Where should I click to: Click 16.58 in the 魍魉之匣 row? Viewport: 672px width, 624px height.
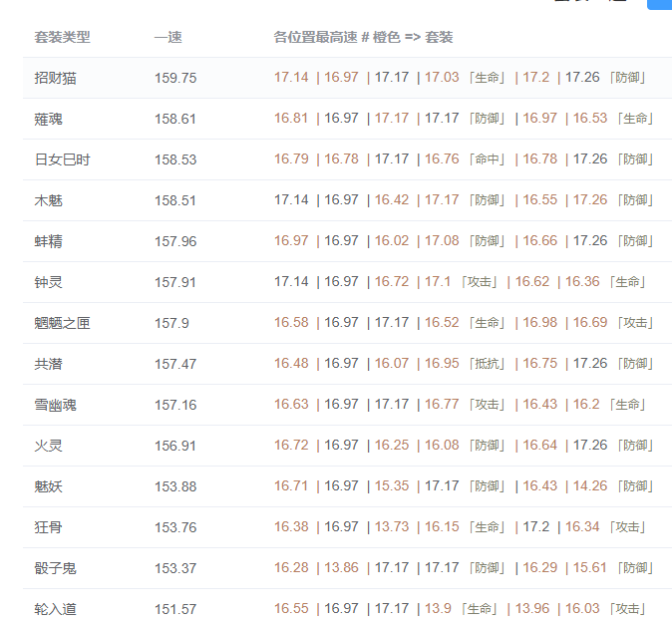click(x=291, y=322)
